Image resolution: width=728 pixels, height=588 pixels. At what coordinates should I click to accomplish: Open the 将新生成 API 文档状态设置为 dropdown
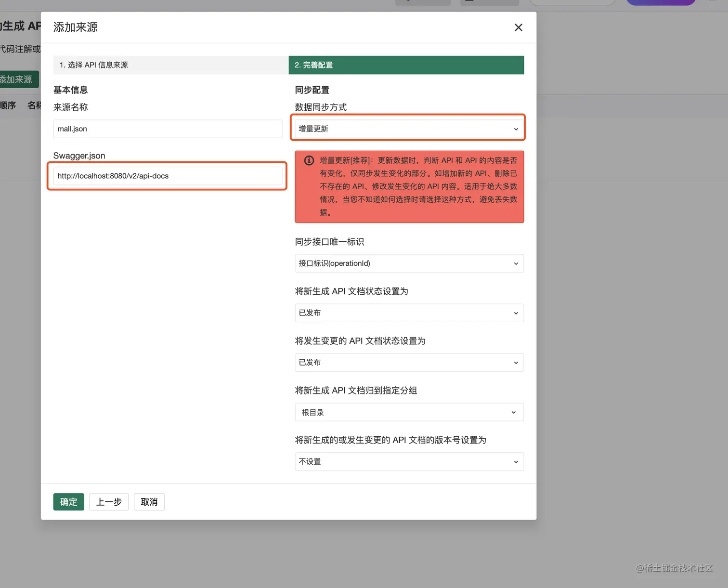tap(409, 313)
